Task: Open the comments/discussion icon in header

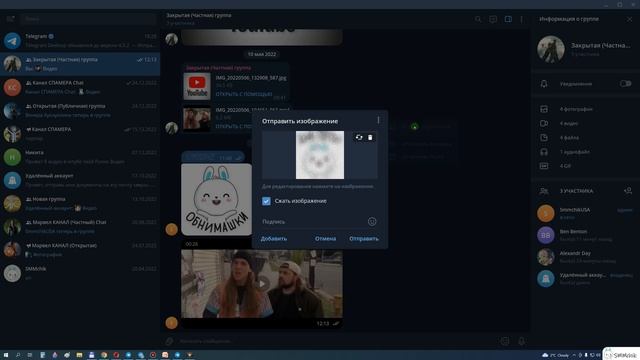Action: [493, 19]
